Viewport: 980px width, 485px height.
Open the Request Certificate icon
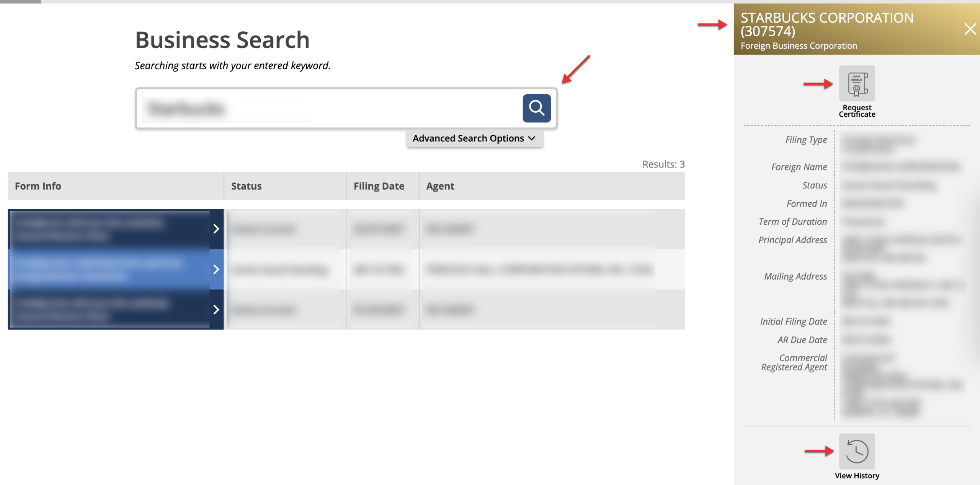pos(857,84)
